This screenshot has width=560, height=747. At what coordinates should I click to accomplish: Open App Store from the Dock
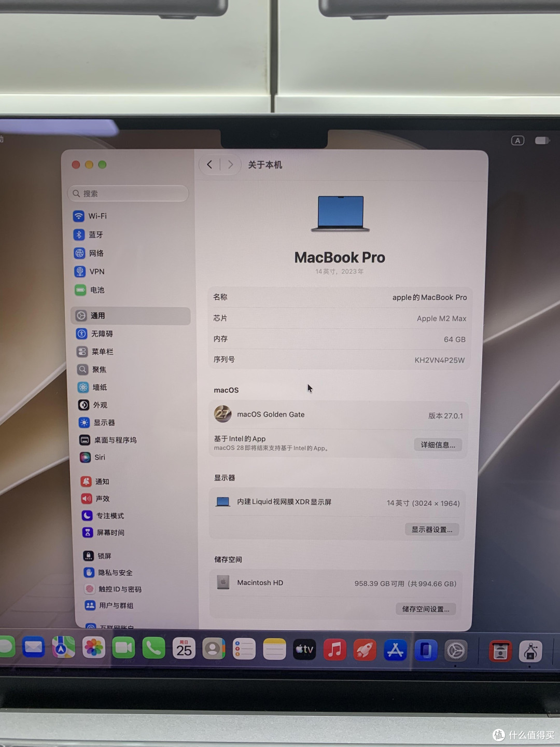(395, 650)
